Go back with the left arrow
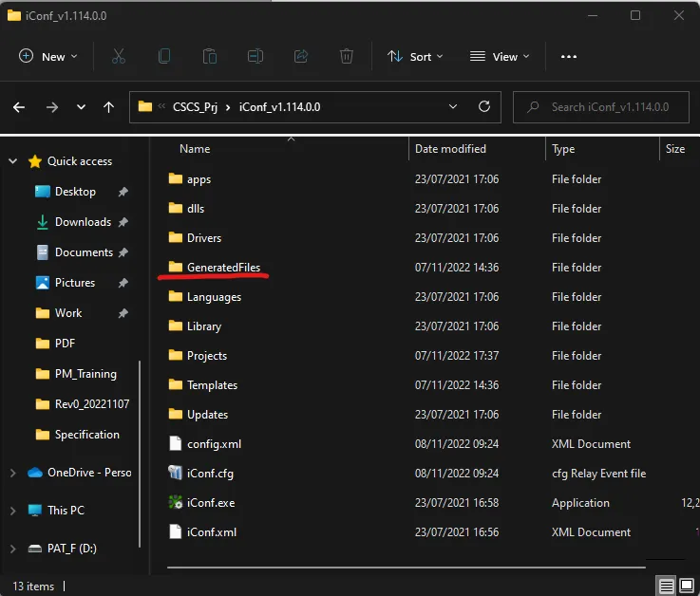This screenshot has width=700, height=596. click(x=19, y=107)
